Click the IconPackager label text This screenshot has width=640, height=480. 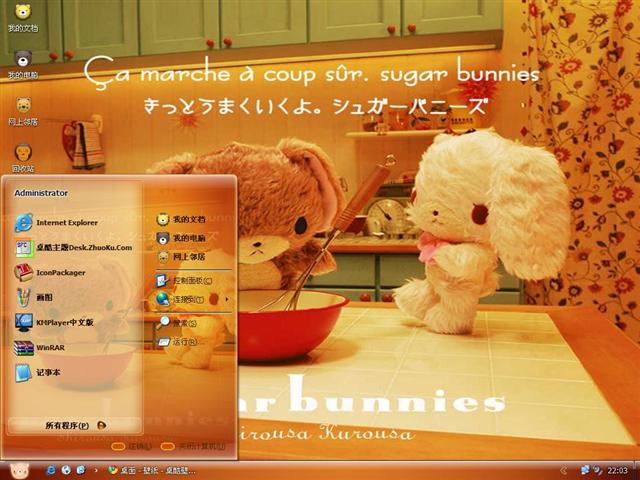(x=61, y=273)
